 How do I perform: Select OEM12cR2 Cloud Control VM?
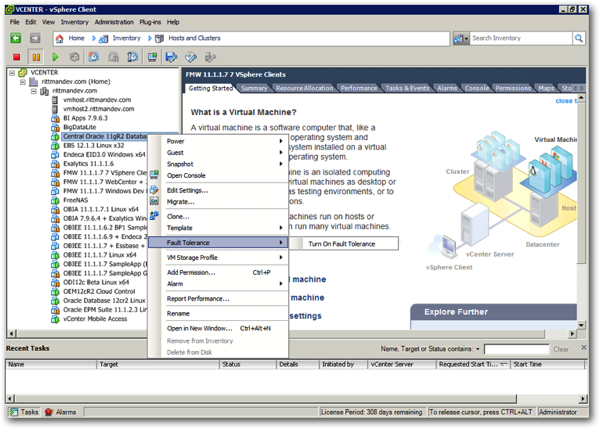[x=99, y=291]
